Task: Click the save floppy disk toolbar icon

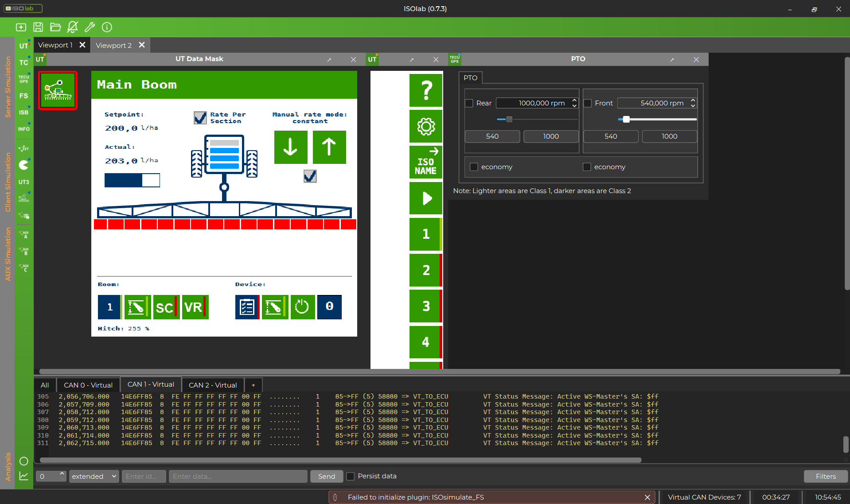Action: coord(38,27)
